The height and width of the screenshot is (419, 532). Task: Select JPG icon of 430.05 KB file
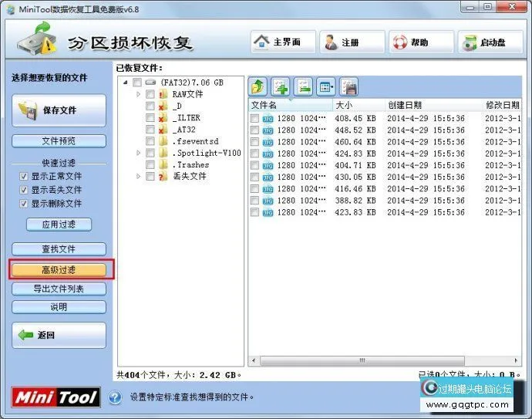coord(268,177)
